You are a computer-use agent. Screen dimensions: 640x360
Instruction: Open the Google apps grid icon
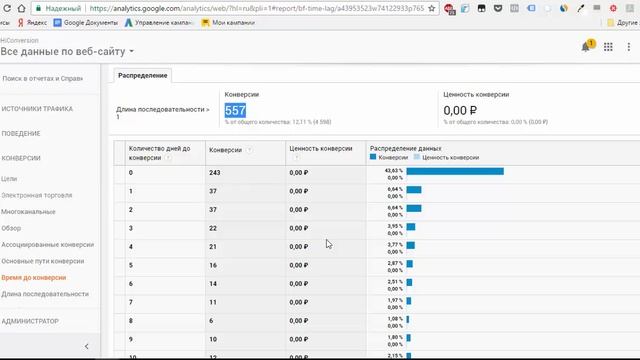608,47
